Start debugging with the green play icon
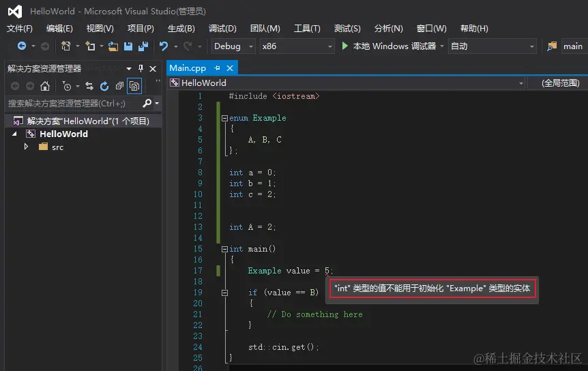The height and width of the screenshot is (371, 588). tap(344, 46)
